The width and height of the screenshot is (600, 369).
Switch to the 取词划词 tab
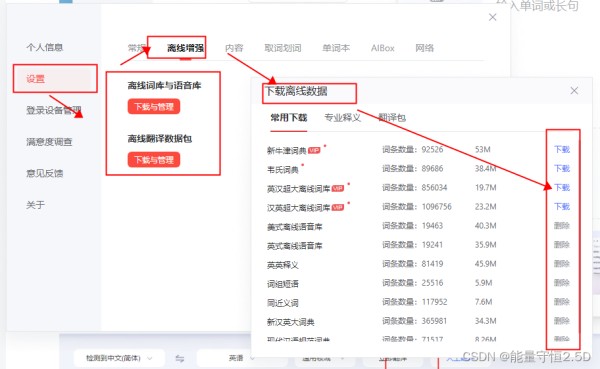pos(283,48)
